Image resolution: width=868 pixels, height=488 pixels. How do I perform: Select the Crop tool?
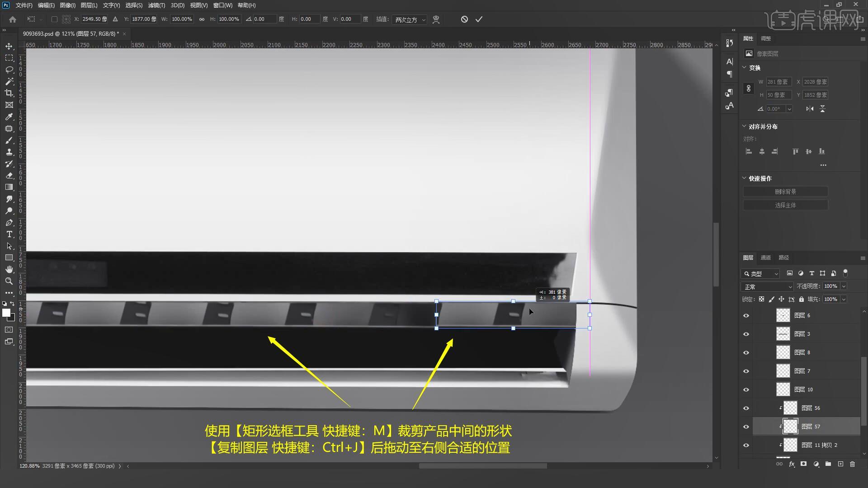click(x=9, y=93)
